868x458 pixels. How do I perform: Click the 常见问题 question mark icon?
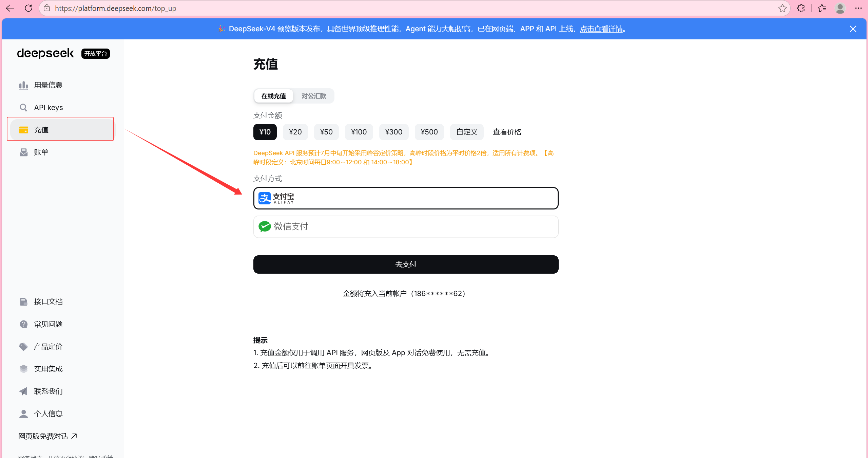pos(23,324)
